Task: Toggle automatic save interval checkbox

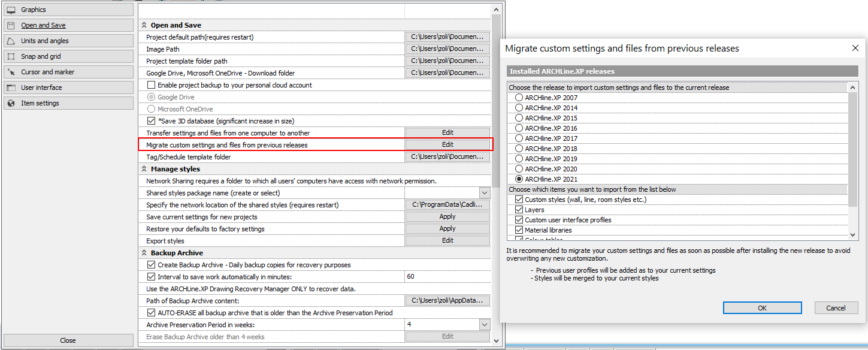Action: point(151,277)
